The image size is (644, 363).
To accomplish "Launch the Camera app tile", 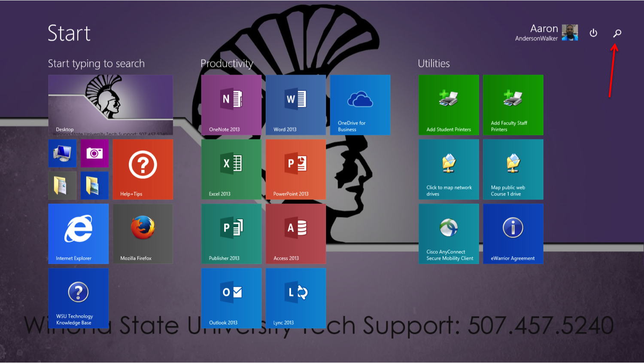I will coord(94,153).
